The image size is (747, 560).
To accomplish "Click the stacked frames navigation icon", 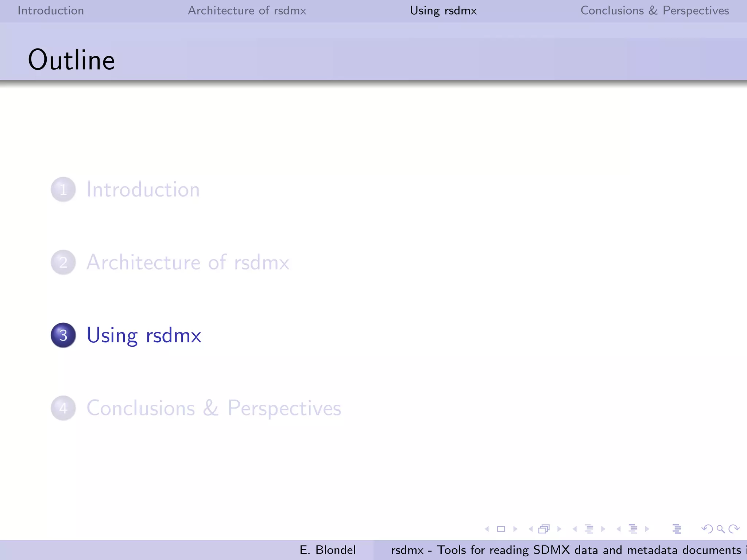I will coord(544,529).
